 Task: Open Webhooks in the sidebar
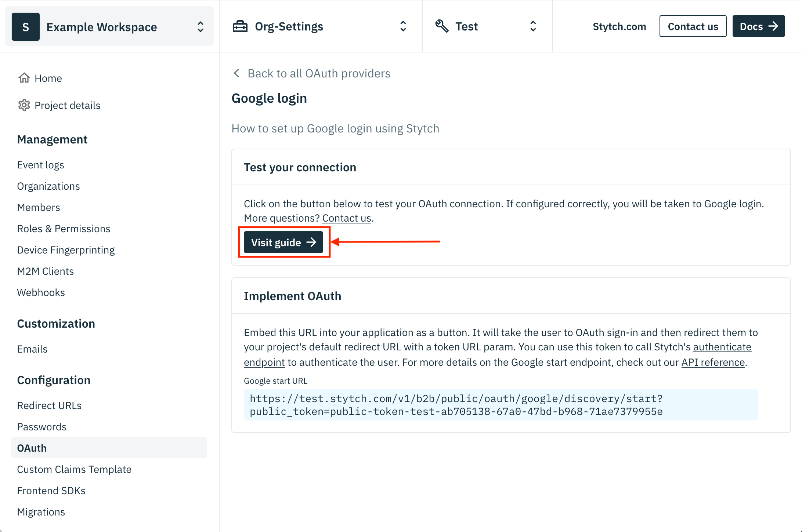pos(41,292)
